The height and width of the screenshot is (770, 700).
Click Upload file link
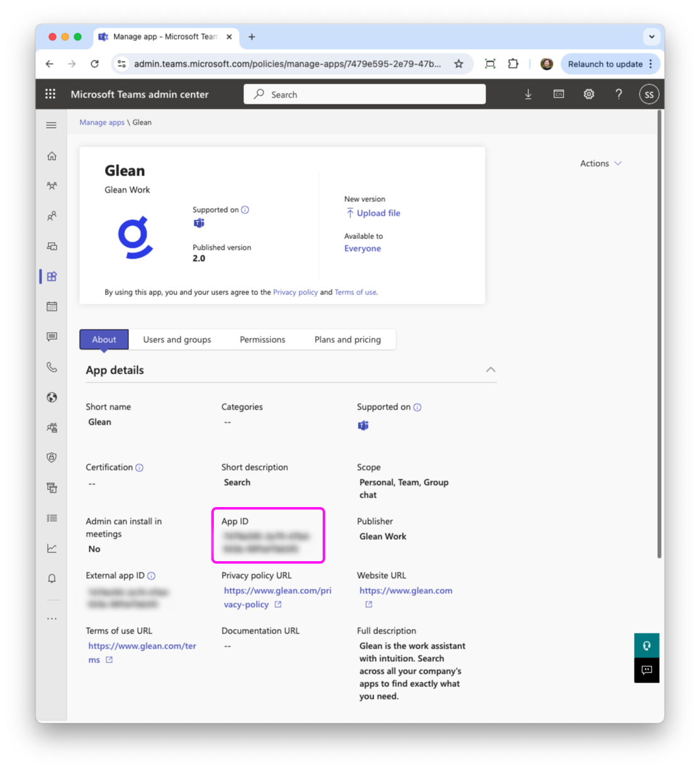(x=373, y=213)
